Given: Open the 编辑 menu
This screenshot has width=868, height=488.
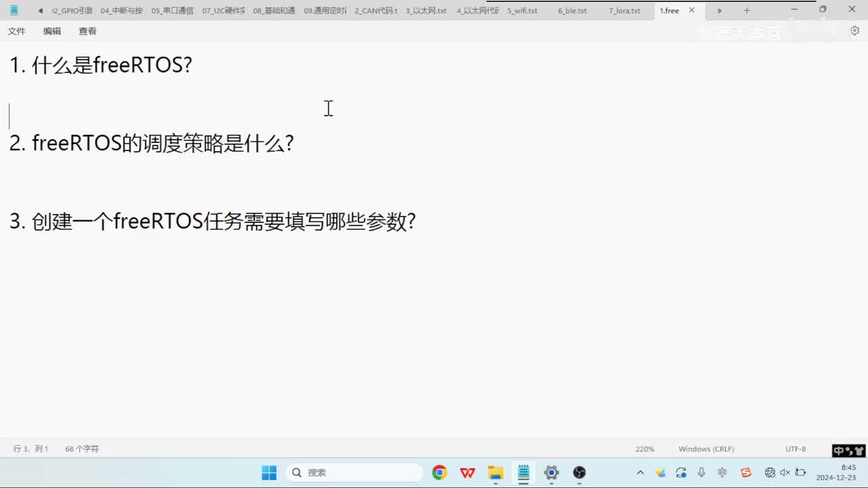Looking at the screenshot, I should tap(52, 31).
